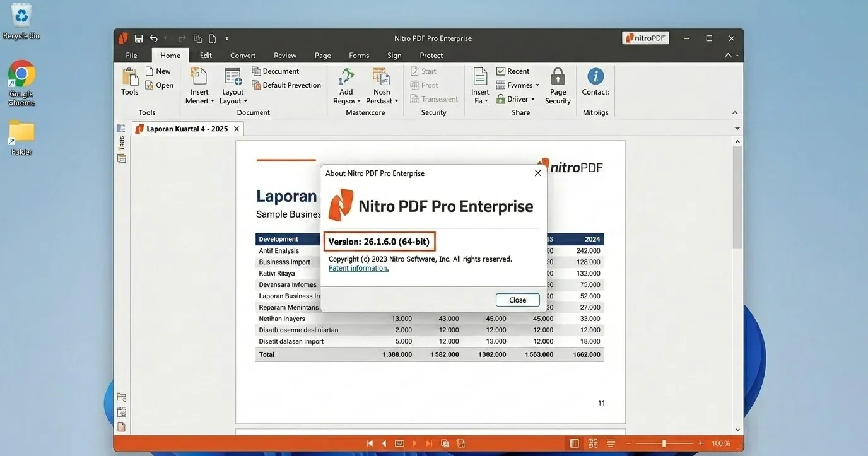Click Close button in About dialog
This screenshot has width=868, height=456.
517,300
